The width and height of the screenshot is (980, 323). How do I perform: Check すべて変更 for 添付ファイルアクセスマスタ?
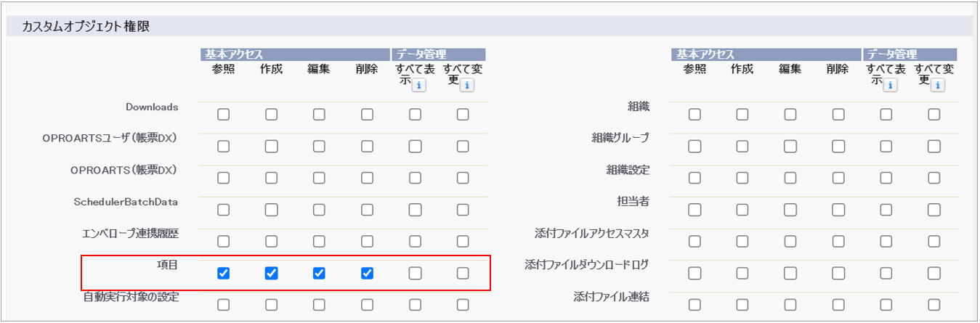pos(934,241)
